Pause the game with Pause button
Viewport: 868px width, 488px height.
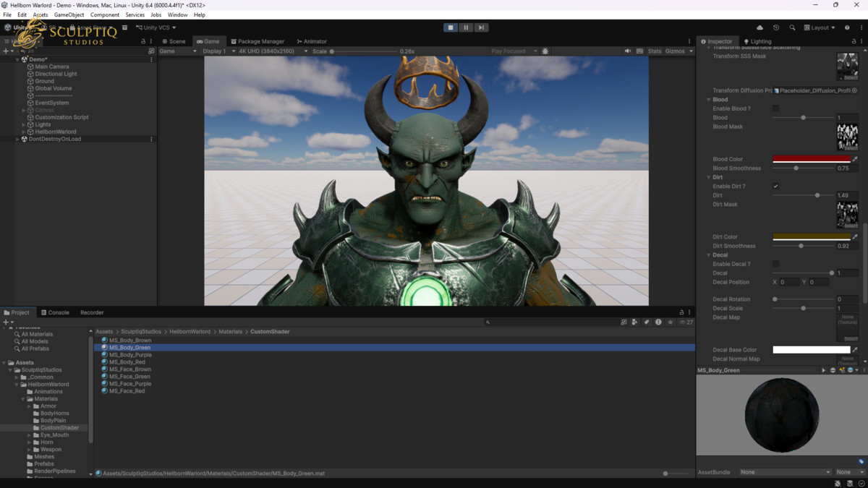[466, 27]
